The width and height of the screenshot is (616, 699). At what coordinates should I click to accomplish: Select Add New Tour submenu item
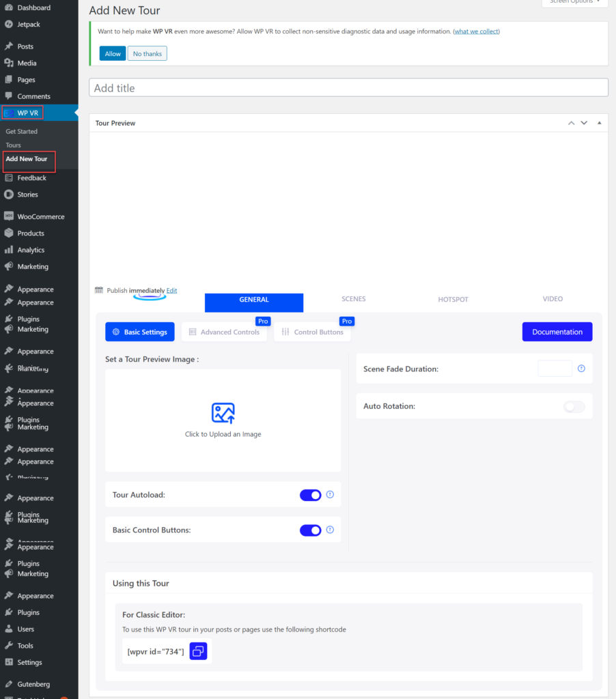(x=27, y=158)
